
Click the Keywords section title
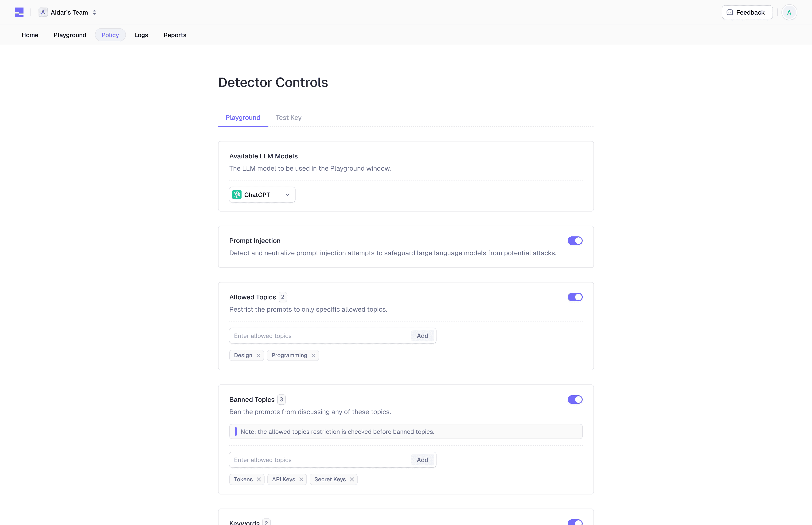pyautogui.click(x=244, y=522)
